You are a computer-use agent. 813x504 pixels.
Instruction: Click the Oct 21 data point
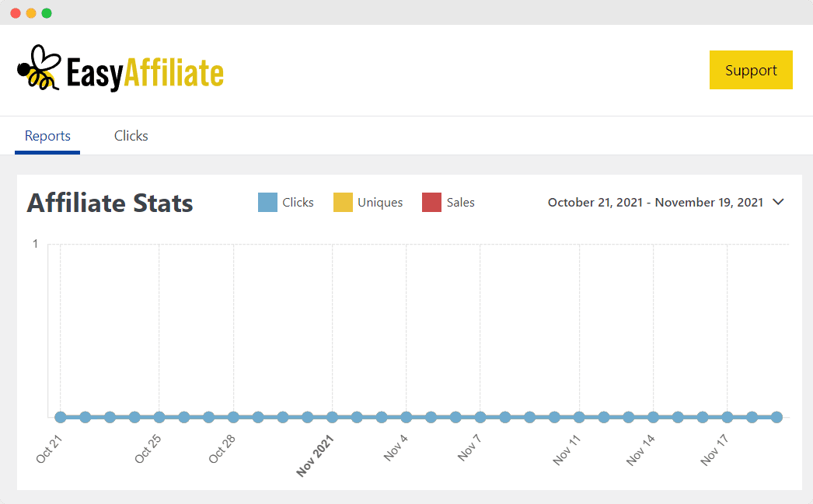pyautogui.click(x=61, y=417)
